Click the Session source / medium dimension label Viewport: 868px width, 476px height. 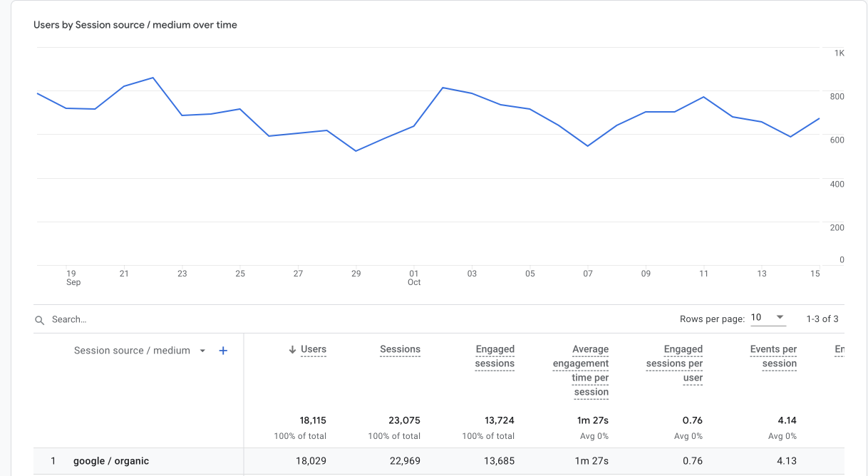pos(132,351)
